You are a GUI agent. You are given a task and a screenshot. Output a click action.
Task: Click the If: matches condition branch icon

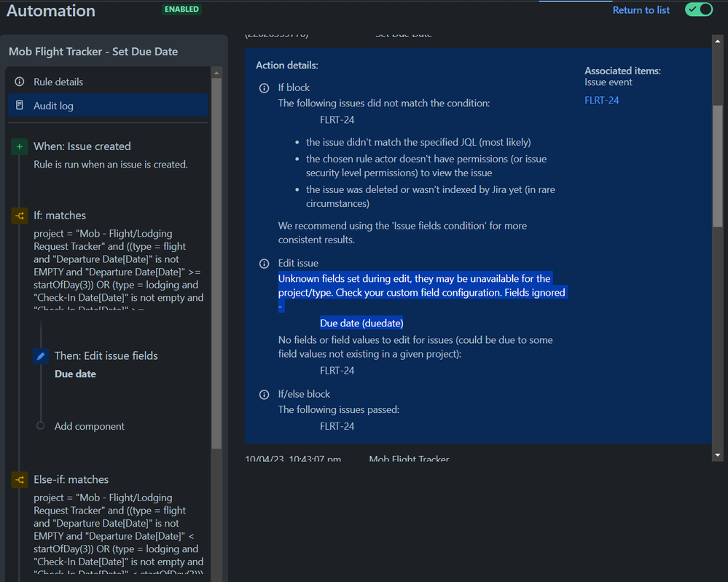click(20, 216)
